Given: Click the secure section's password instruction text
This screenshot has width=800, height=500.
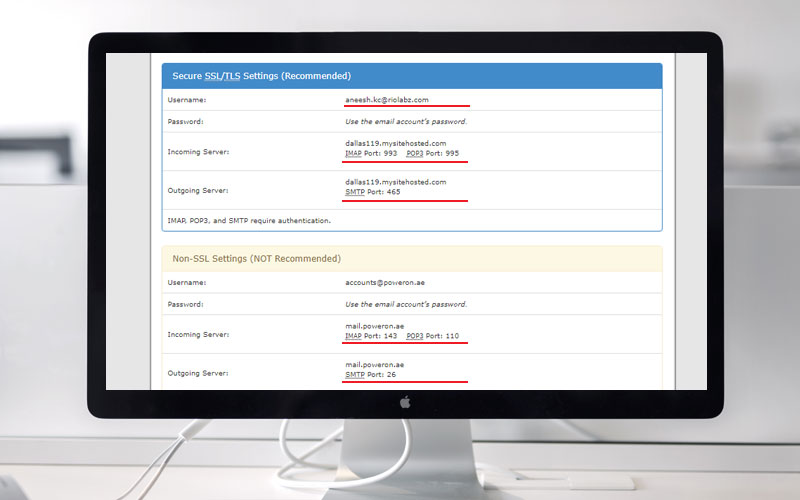Looking at the screenshot, I should [x=405, y=121].
